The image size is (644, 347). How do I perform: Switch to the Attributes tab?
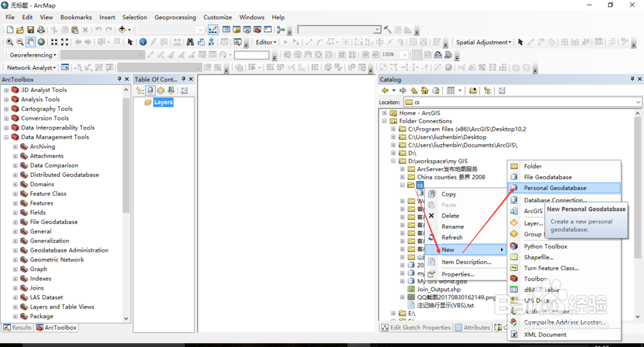[x=472, y=327]
